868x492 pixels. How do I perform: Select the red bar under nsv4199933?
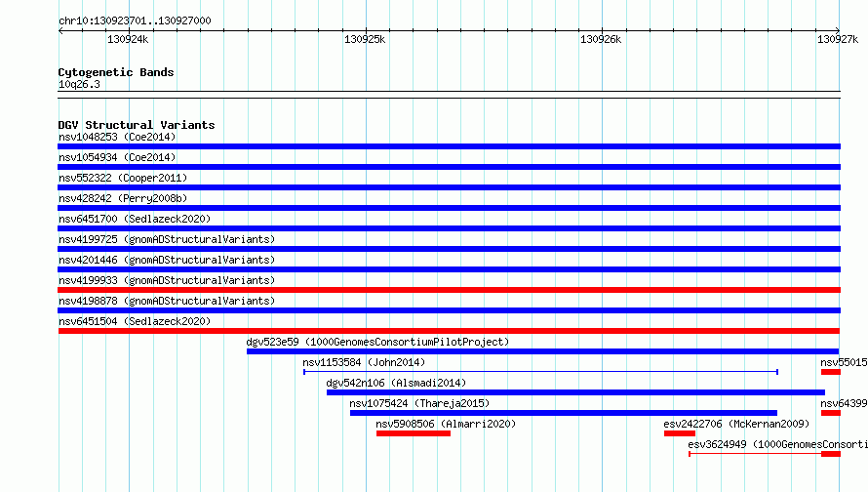coord(449,290)
